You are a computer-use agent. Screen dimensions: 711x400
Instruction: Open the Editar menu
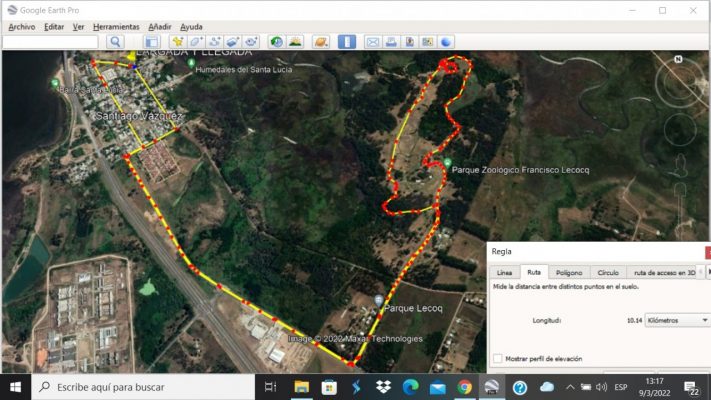[x=54, y=27]
